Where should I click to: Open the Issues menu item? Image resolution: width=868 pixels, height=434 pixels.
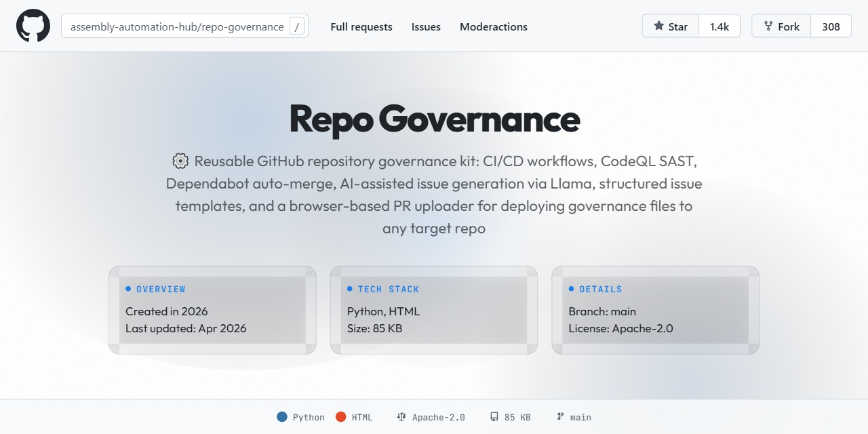click(426, 26)
